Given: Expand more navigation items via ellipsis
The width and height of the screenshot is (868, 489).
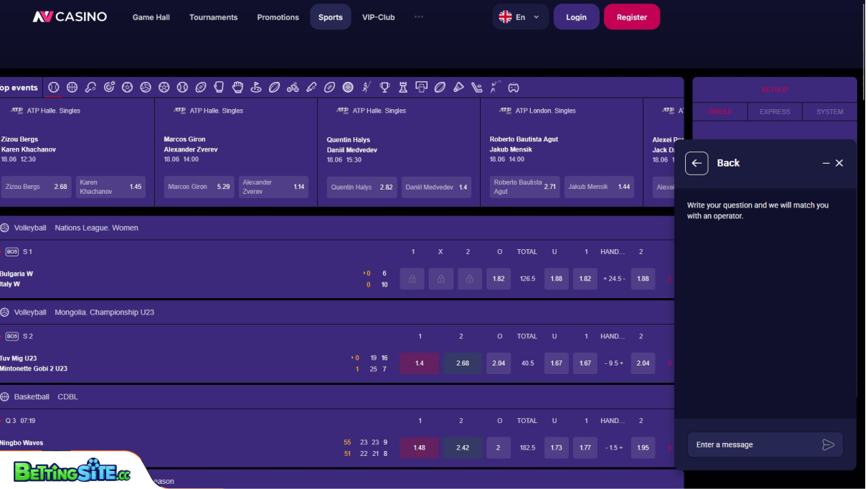Looking at the screenshot, I should coord(419,17).
